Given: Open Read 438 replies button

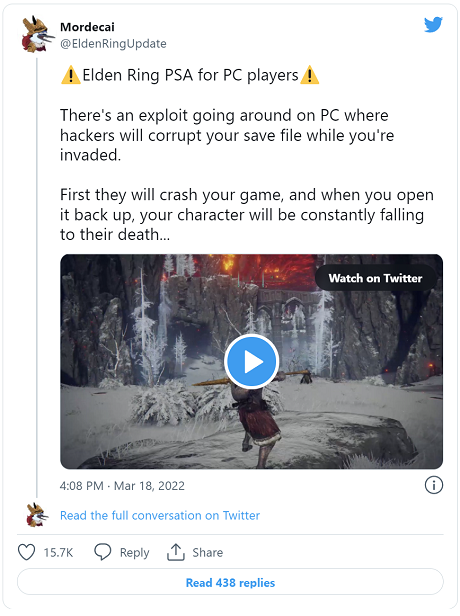Looking at the screenshot, I should [x=230, y=582].
